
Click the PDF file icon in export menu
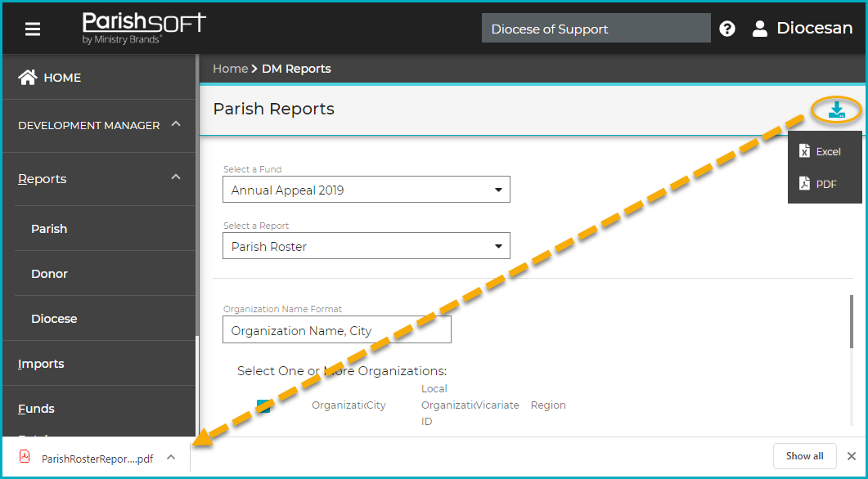[804, 184]
